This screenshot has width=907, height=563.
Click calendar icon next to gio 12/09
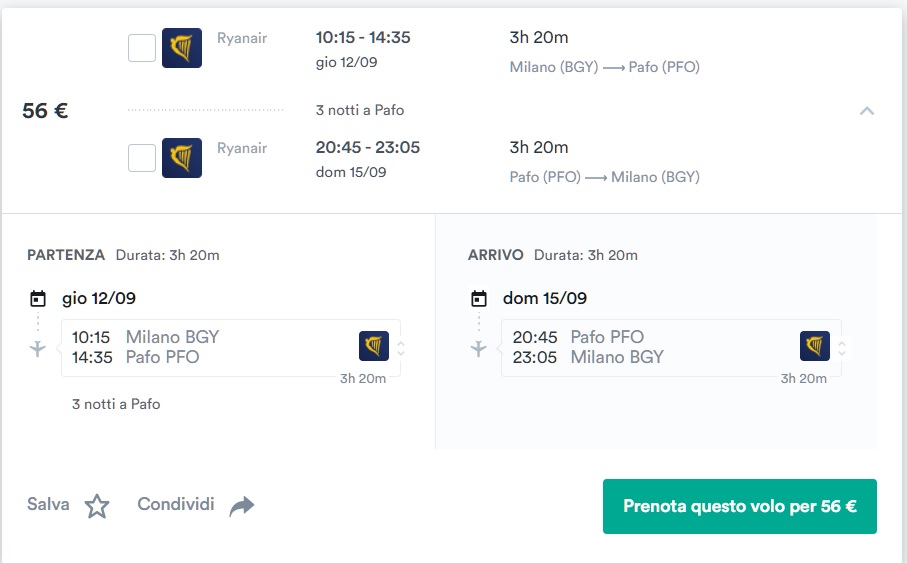pyautogui.click(x=38, y=299)
